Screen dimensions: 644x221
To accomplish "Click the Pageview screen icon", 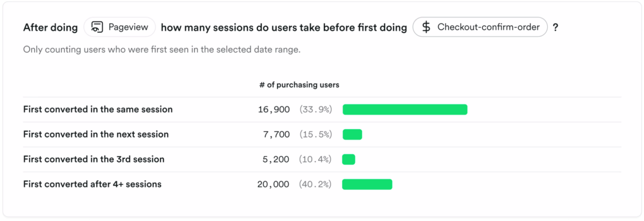I will [x=97, y=27].
